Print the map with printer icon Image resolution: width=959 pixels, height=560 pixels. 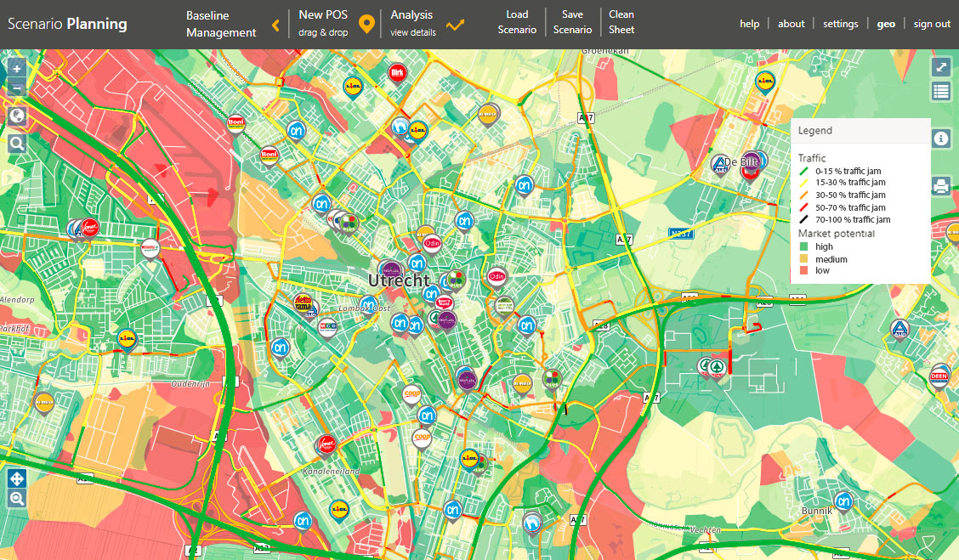click(x=940, y=185)
